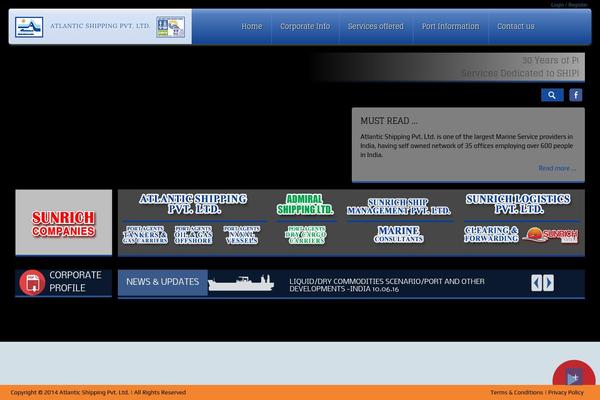Image resolution: width=600 pixels, height=400 pixels.
Task: Click Atlantic Shipping Pvt. Ltd. company heading
Action: [x=194, y=204]
